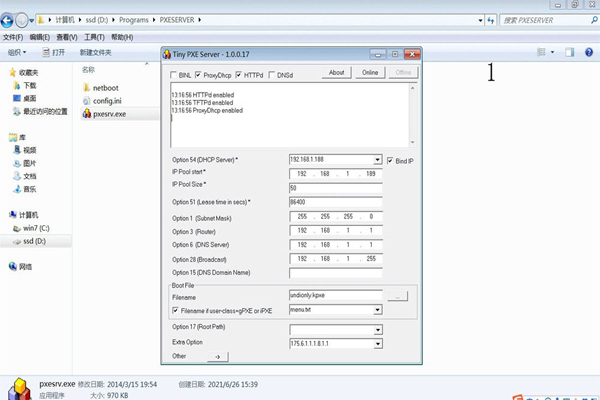Open the Option 17 Root Path dropdown
This screenshot has height=400, width=600.
377,330
